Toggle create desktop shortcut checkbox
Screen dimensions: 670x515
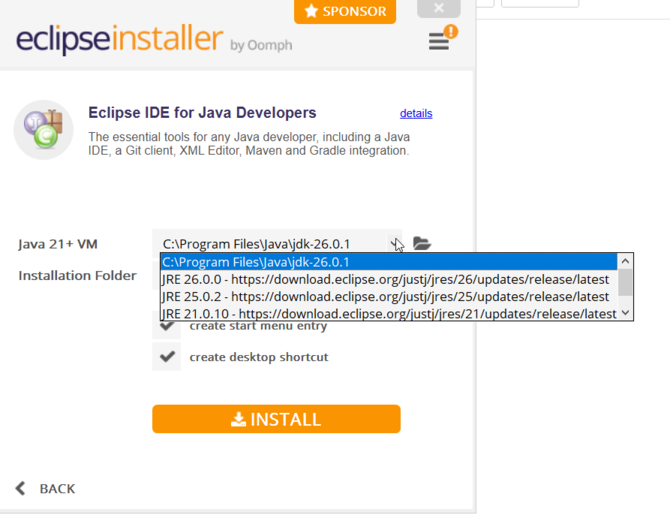pyautogui.click(x=167, y=356)
